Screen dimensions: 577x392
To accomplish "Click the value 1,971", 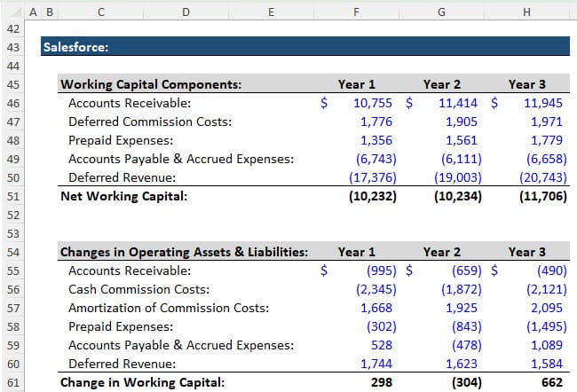I will point(547,122).
